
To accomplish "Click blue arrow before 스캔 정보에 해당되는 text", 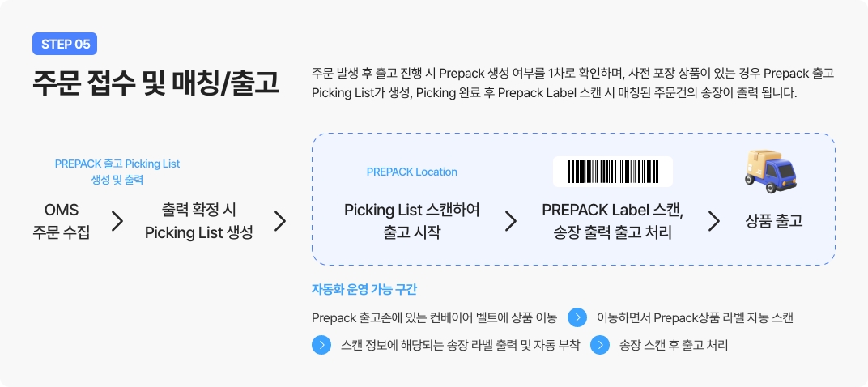I will click(x=321, y=345).
